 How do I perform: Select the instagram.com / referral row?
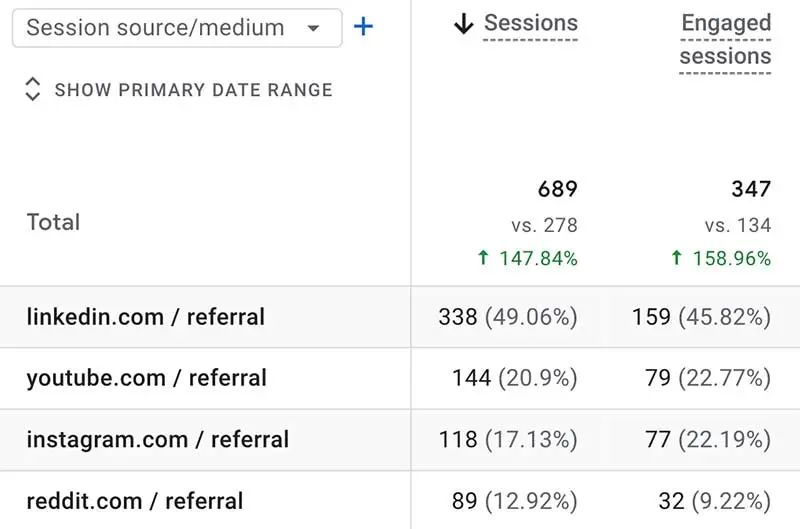[x=400, y=440]
